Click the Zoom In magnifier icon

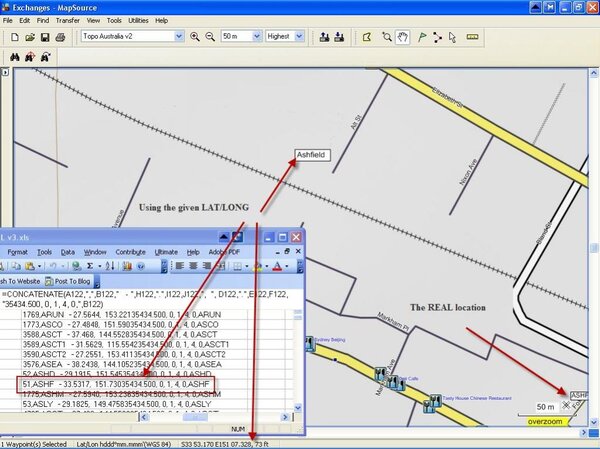click(x=195, y=37)
